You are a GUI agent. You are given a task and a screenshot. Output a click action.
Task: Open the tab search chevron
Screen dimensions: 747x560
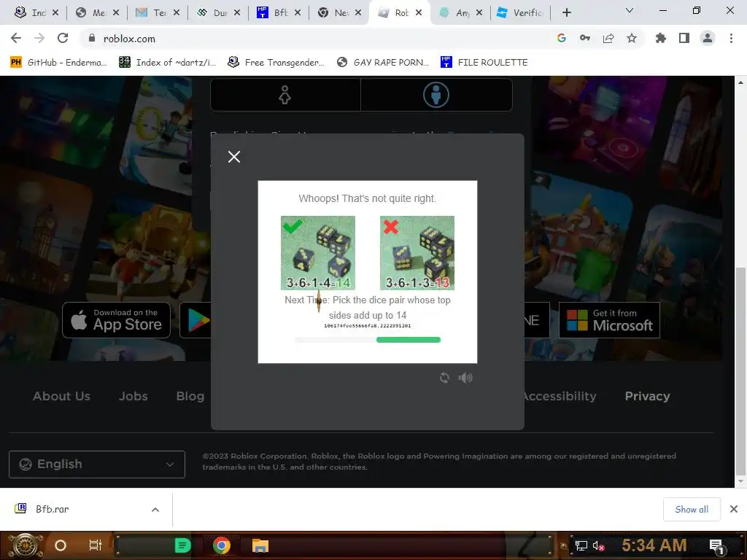tap(630, 10)
